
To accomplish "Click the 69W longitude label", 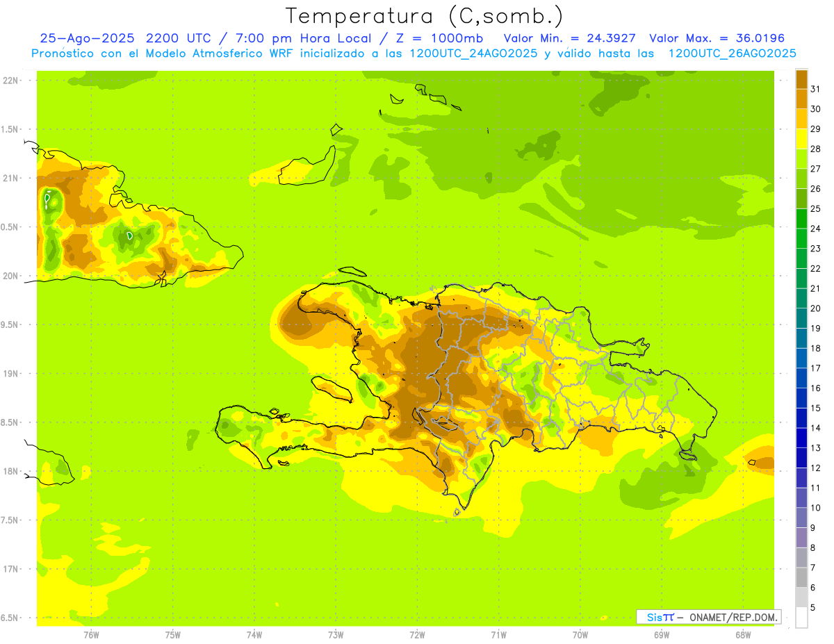I will (x=662, y=634).
